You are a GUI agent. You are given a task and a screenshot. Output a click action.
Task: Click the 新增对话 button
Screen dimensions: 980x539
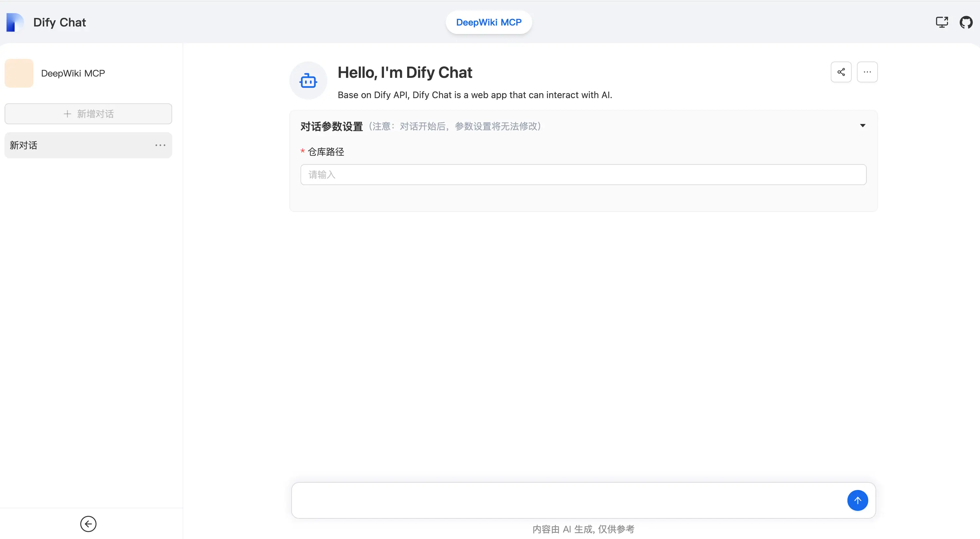(x=88, y=113)
